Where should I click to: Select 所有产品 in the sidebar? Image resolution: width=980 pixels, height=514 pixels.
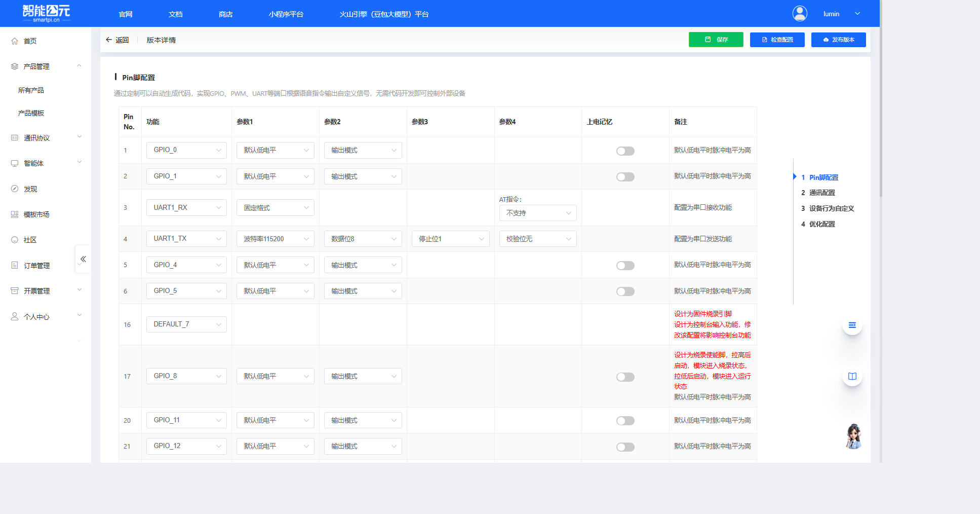(x=31, y=90)
